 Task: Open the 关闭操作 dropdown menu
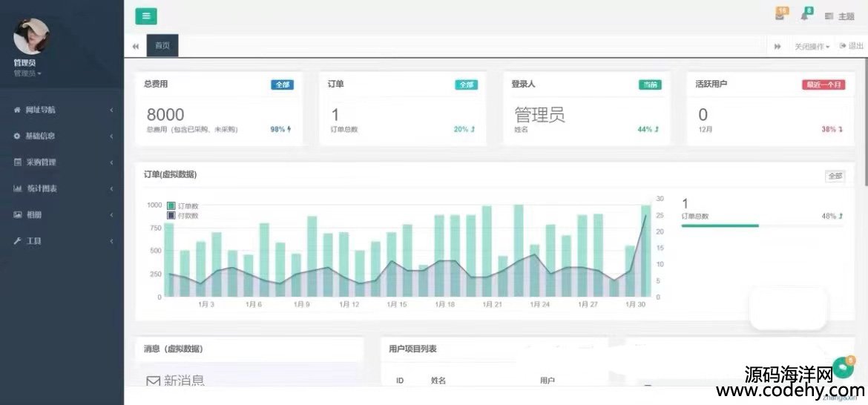click(812, 47)
